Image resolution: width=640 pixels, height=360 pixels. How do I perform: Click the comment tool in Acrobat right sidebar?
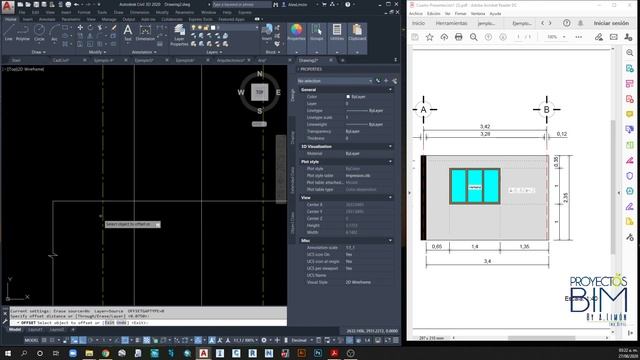(629, 114)
